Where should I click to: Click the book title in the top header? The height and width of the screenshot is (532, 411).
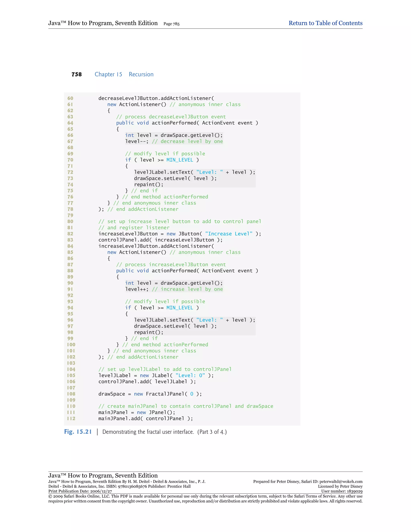point(103,23)
